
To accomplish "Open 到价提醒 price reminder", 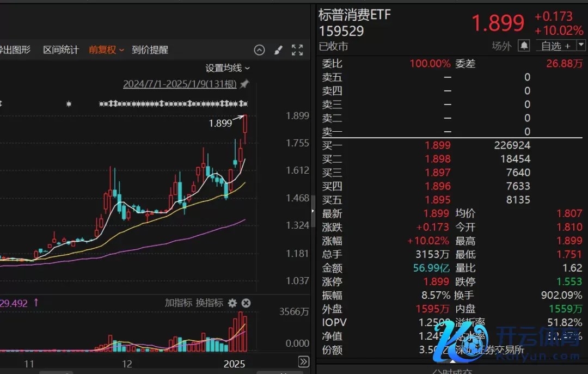I will (150, 50).
